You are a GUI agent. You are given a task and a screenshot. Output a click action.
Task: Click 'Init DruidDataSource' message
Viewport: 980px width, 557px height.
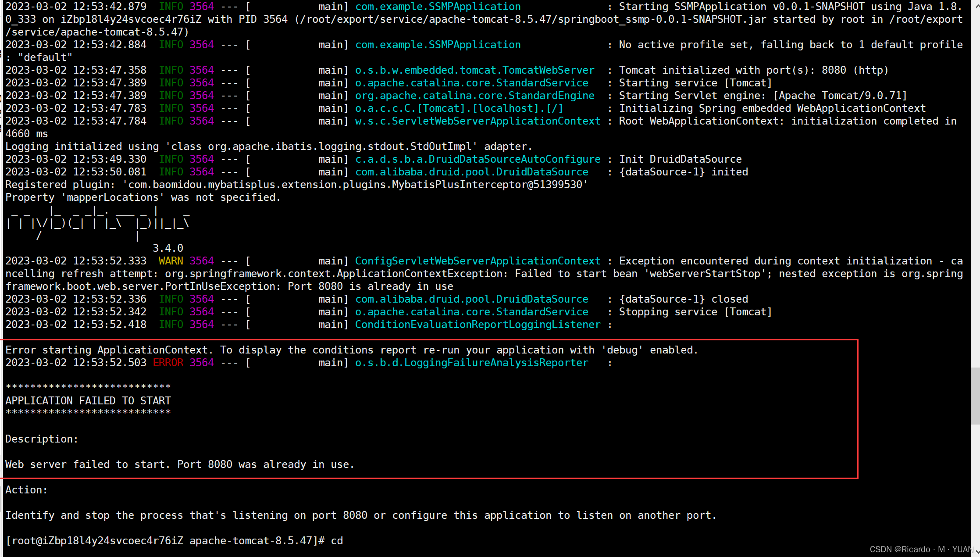point(680,159)
